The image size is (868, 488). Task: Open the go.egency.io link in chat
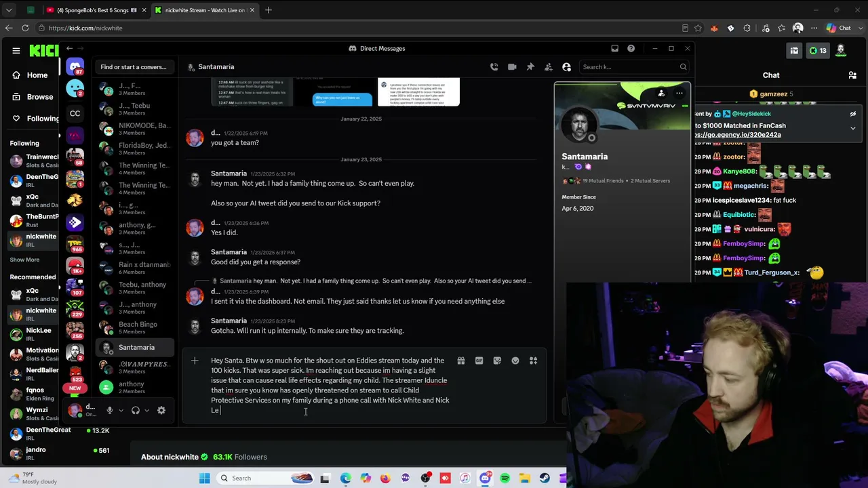click(738, 135)
